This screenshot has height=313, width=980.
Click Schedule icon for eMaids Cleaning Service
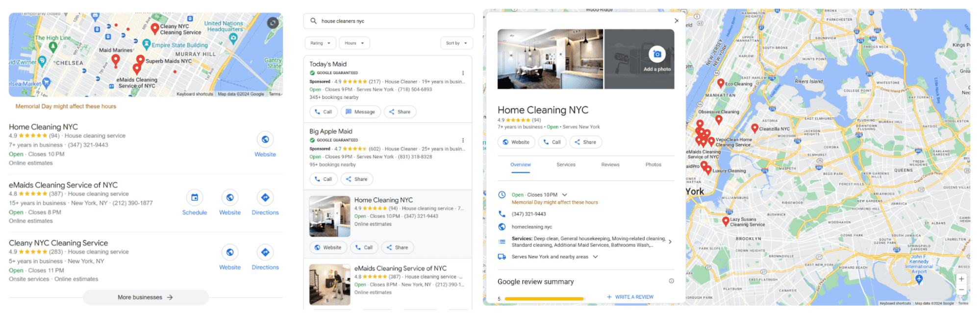click(195, 198)
